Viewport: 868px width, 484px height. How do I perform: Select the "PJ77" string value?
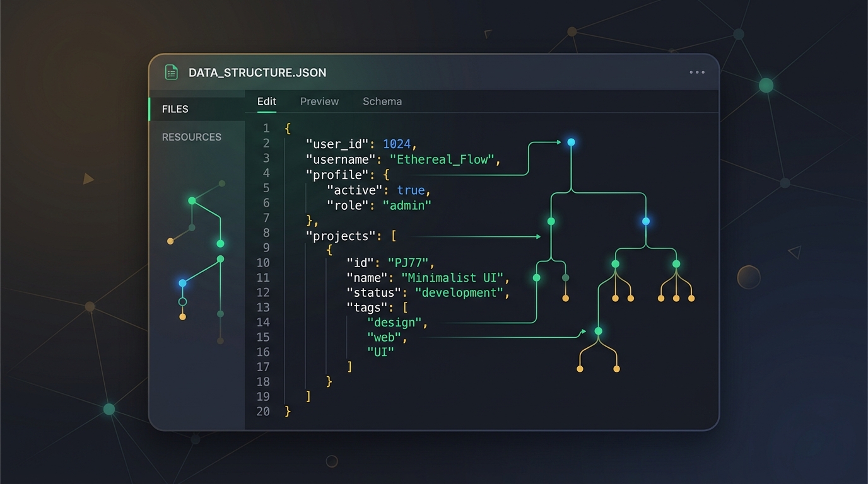[407, 263]
